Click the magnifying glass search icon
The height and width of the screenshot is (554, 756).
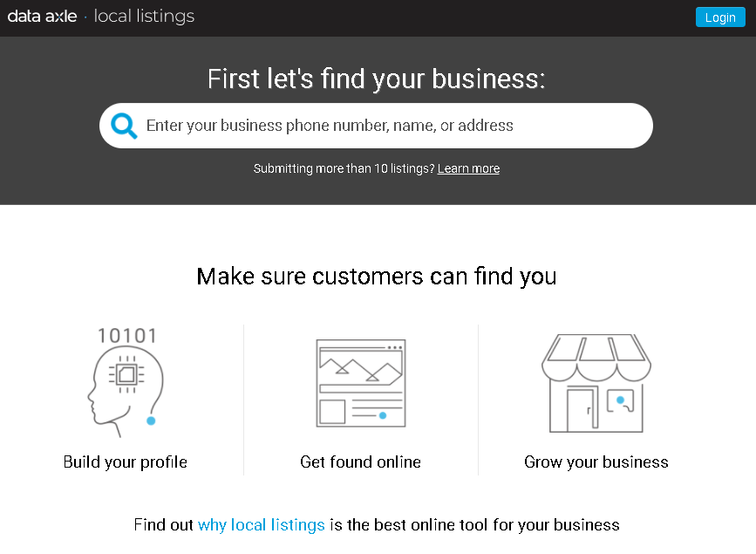(x=125, y=126)
